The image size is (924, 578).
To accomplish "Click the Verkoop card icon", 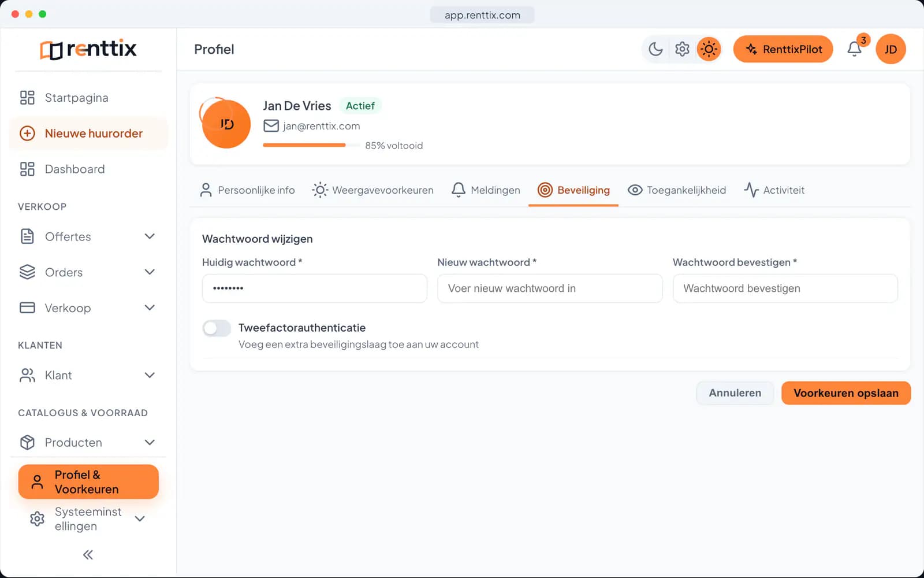I will click(27, 307).
